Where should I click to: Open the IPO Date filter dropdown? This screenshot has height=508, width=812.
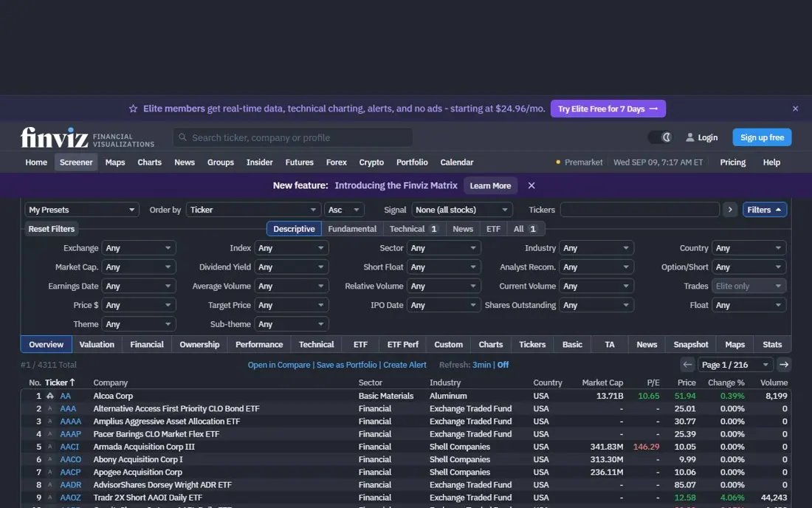point(444,305)
